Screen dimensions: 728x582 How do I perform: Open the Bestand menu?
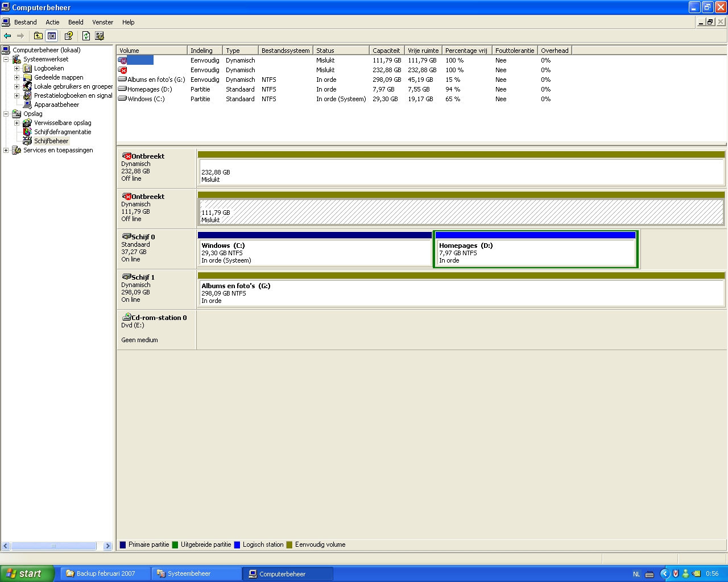pyautogui.click(x=25, y=22)
